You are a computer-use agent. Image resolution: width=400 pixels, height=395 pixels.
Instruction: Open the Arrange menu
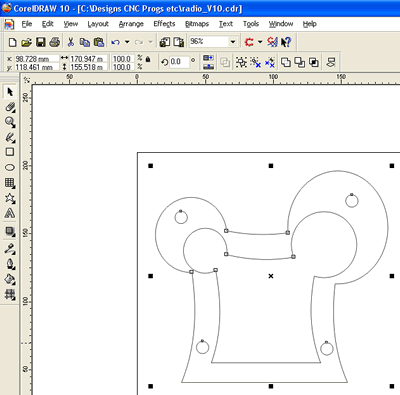[x=131, y=24]
